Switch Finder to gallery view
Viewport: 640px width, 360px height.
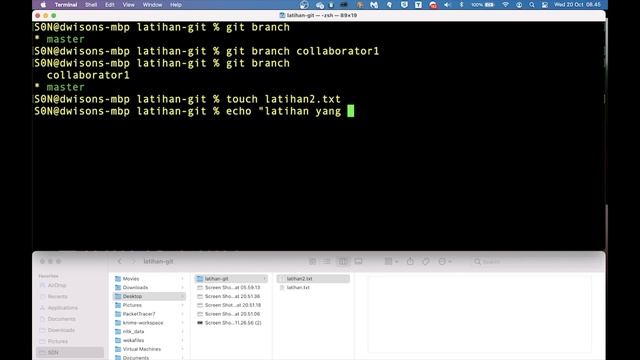point(358,261)
